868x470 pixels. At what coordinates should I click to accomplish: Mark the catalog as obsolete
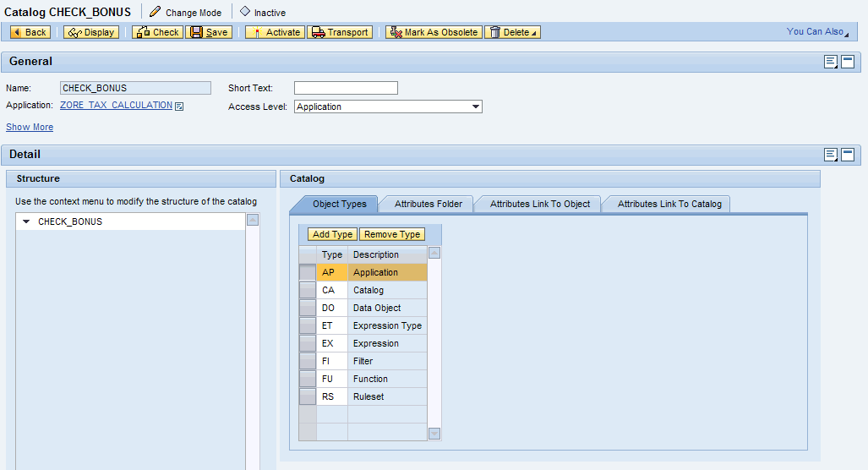point(434,32)
